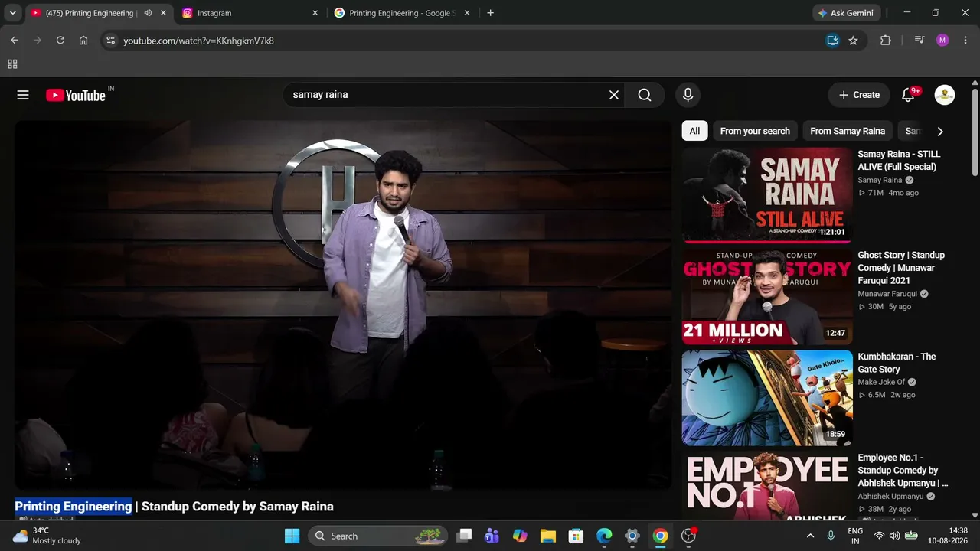Show more filter chips with arrow
980x551 pixels.
tap(940, 131)
